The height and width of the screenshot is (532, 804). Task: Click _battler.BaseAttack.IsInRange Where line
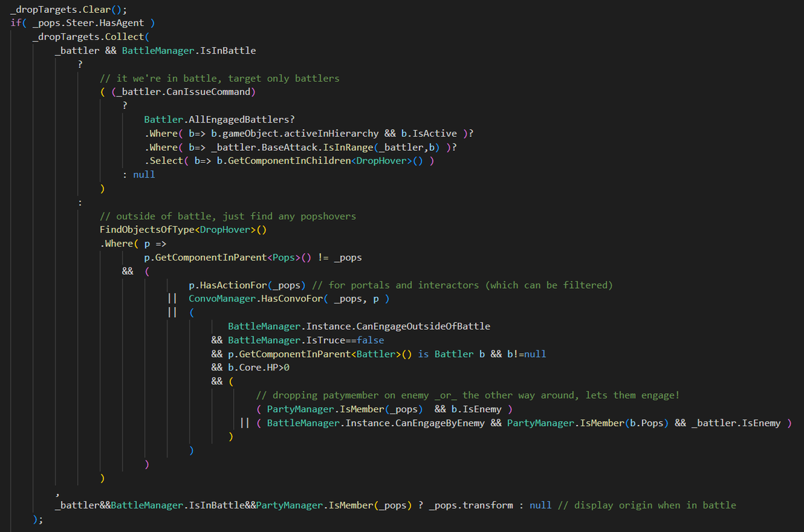(301, 147)
